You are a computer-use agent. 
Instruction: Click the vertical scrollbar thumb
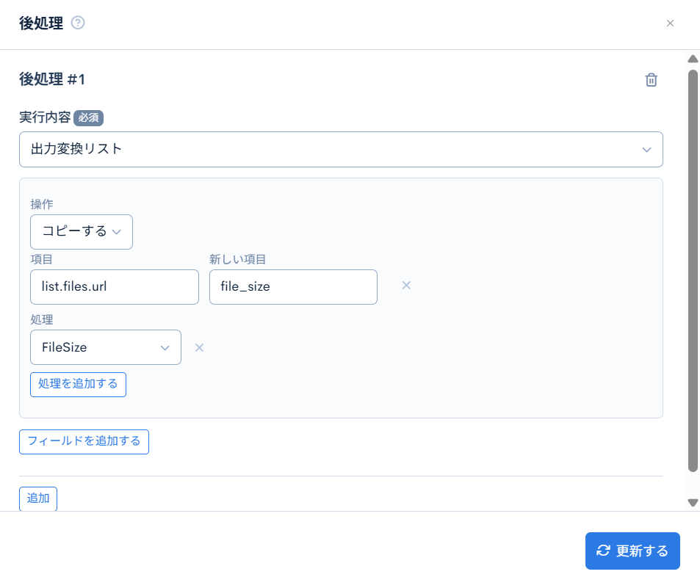pos(692,270)
